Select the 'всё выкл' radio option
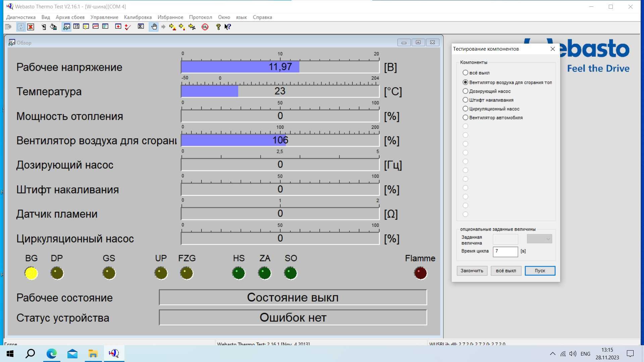Viewport: 644px width, 362px height. point(465,73)
